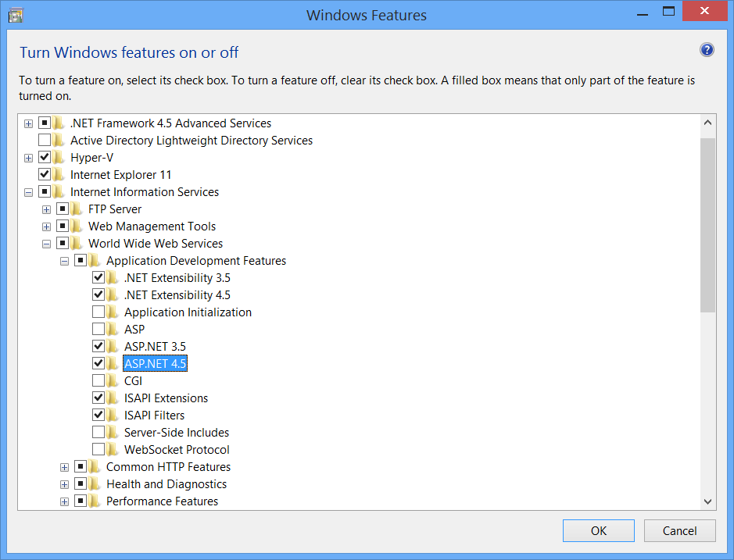Uncheck Internet Explorer 11 checkbox
Image resolution: width=734 pixels, height=560 pixels.
(45, 174)
